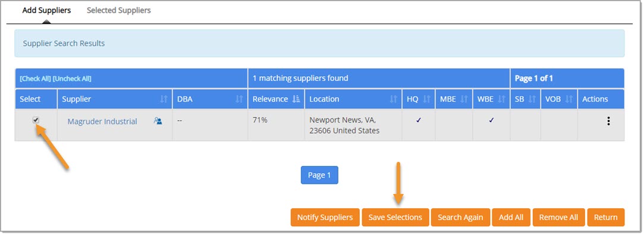The width and height of the screenshot is (644, 235).
Task: Switch to the Selected Suppliers tab
Action: click(x=119, y=10)
